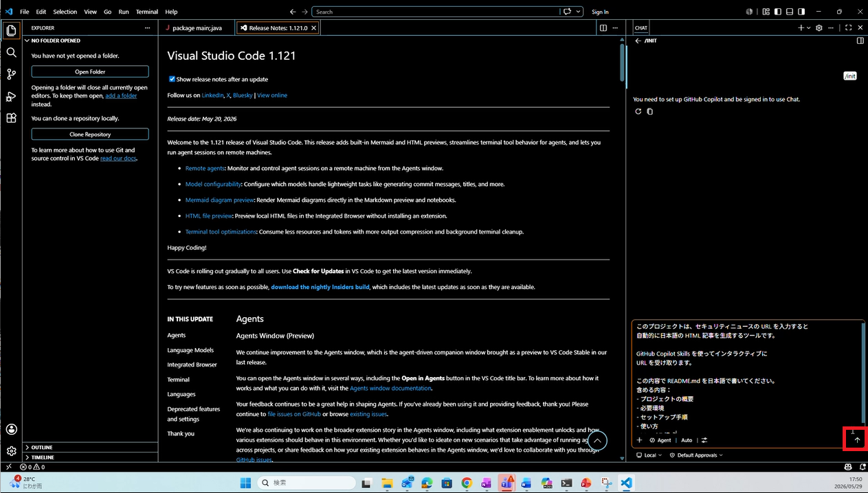Toggle primary side bar layout button
Image resolution: width=868 pixels, height=493 pixels.
[777, 12]
